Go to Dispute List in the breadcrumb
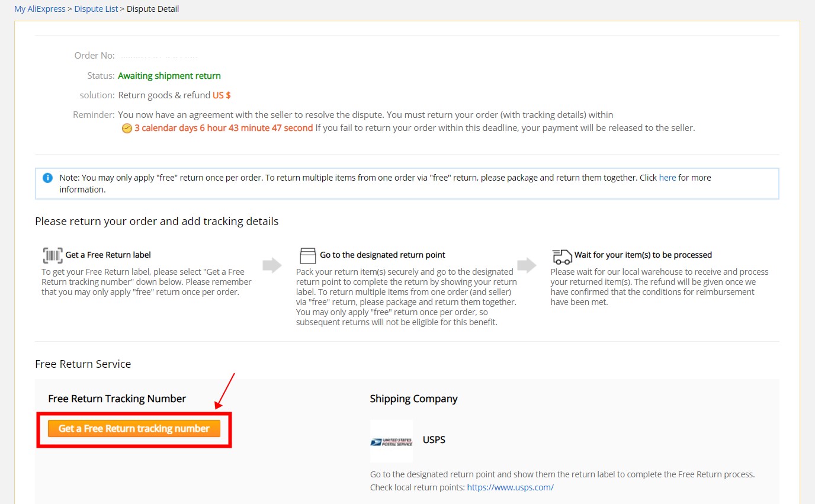815x504 pixels. pyautogui.click(x=96, y=9)
